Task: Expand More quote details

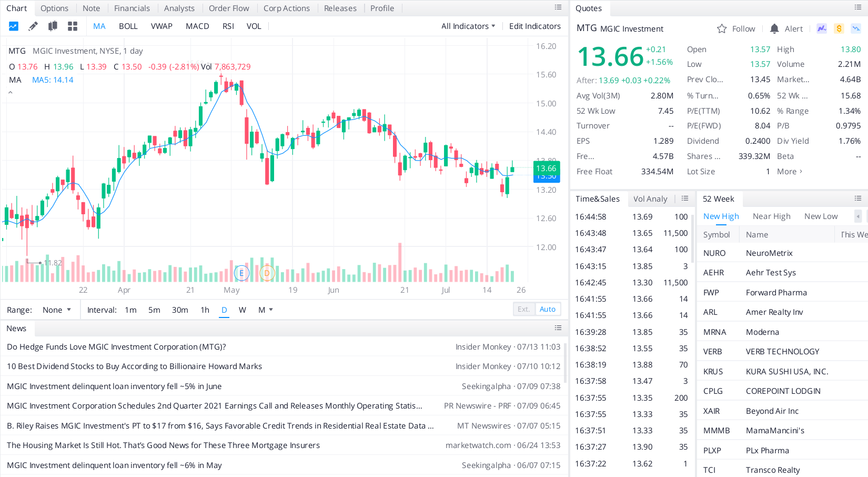Action: [790, 172]
